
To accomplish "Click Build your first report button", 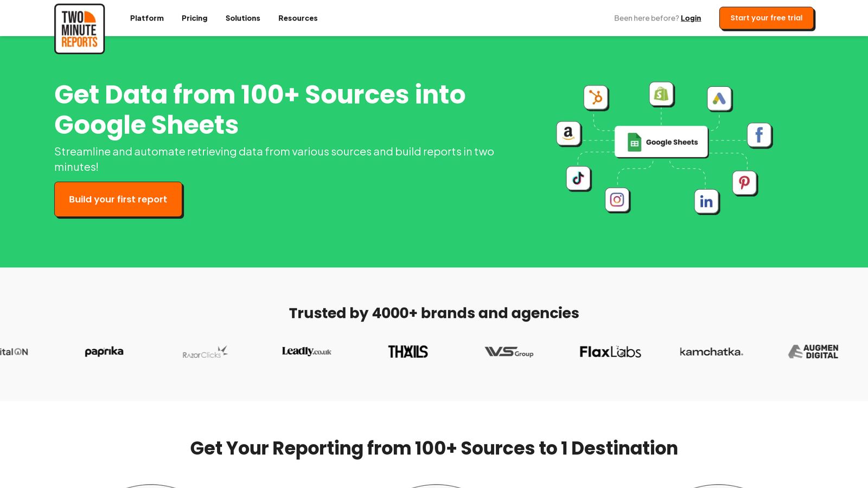I will click(118, 199).
